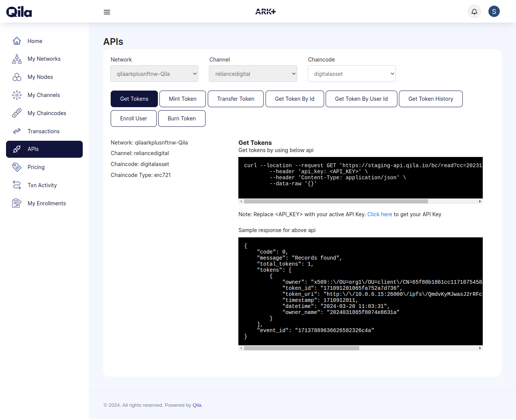The width and height of the screenshot is (516, 420).
Task: Select the Burn Token API
Action: pyautogui.click(x=182, y=118)
